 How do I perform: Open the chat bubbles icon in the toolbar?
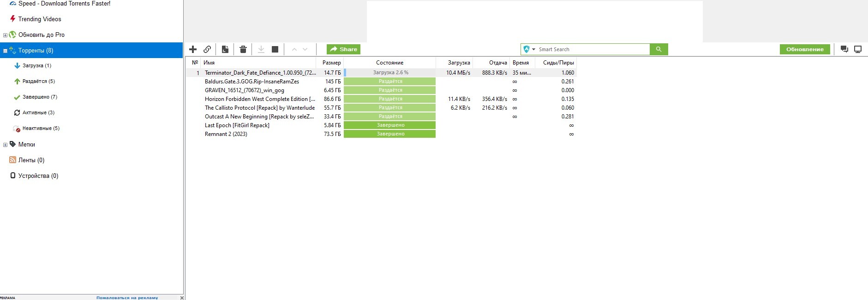tap(844, 49)
